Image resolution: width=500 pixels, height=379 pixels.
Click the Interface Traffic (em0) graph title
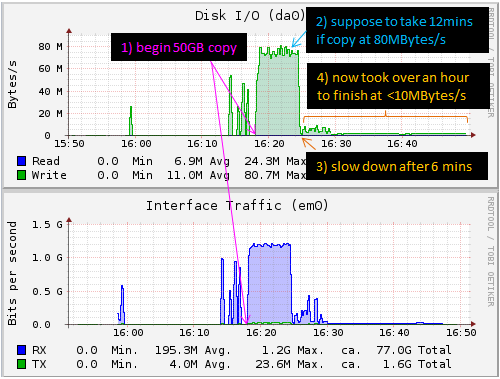[237, 205]
